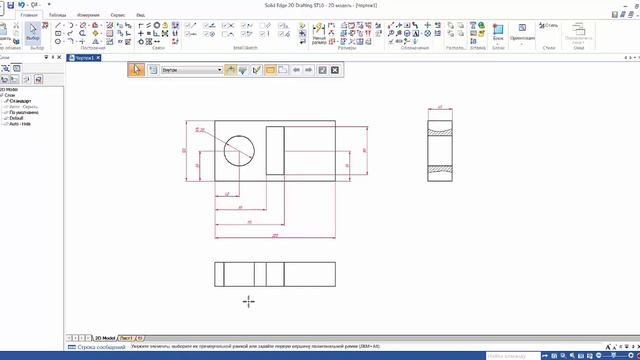
Task: Click the Smart Dimension tool (Умный размер)
Action: pyautogui.click(x=318, y=33)
